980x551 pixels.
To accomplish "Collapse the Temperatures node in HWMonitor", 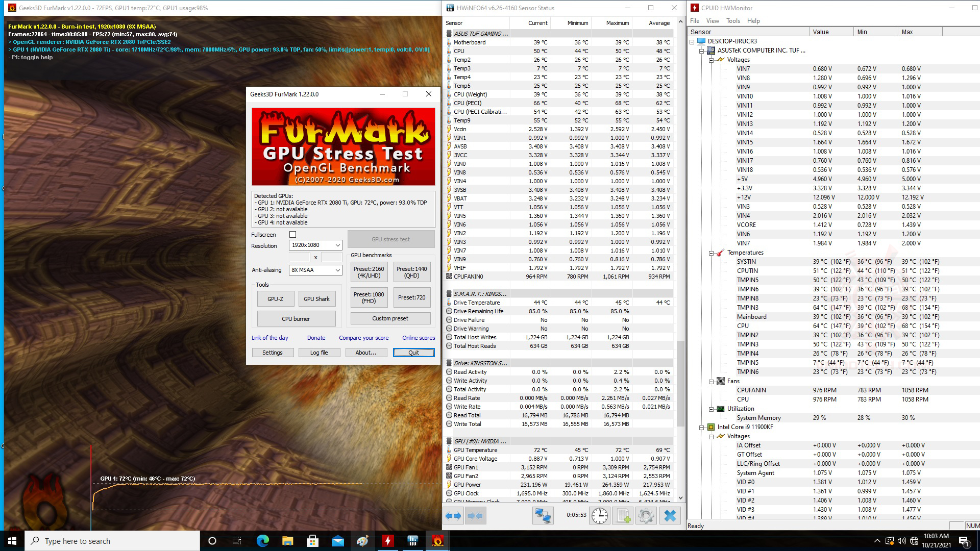I will coord(712,253).
